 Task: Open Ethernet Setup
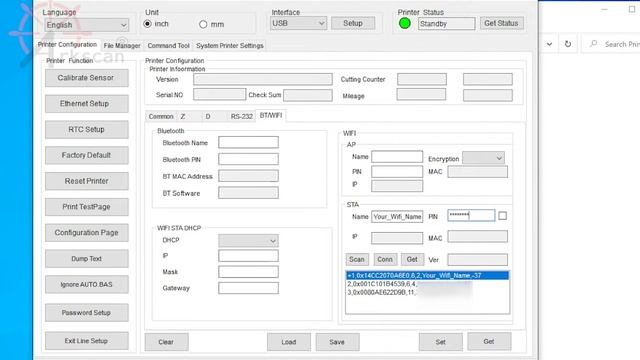87,104
